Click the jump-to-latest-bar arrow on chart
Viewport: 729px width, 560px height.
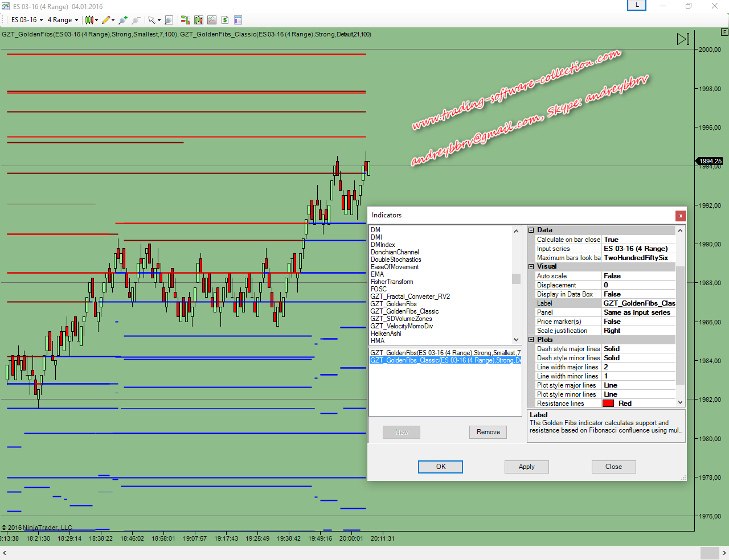pos(683,39)
